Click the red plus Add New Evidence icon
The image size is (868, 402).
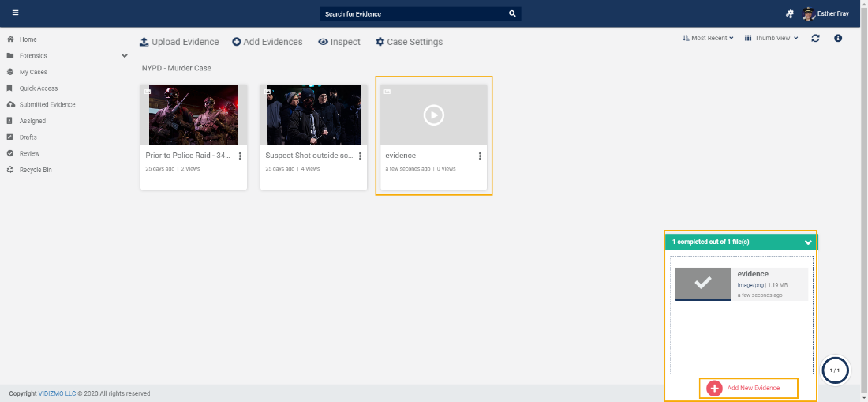pyautogui.click(x=714, y=389)
